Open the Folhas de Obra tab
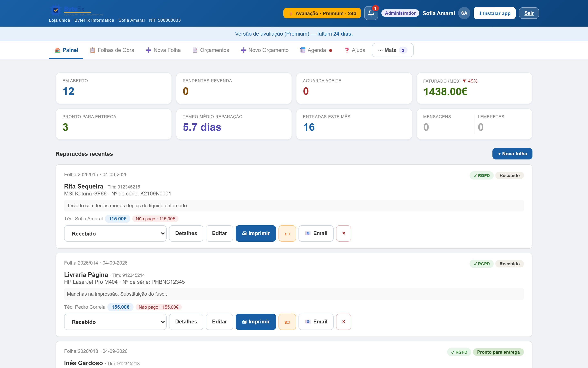This screenshot has width=588, height=368. [x=112, y=50]
